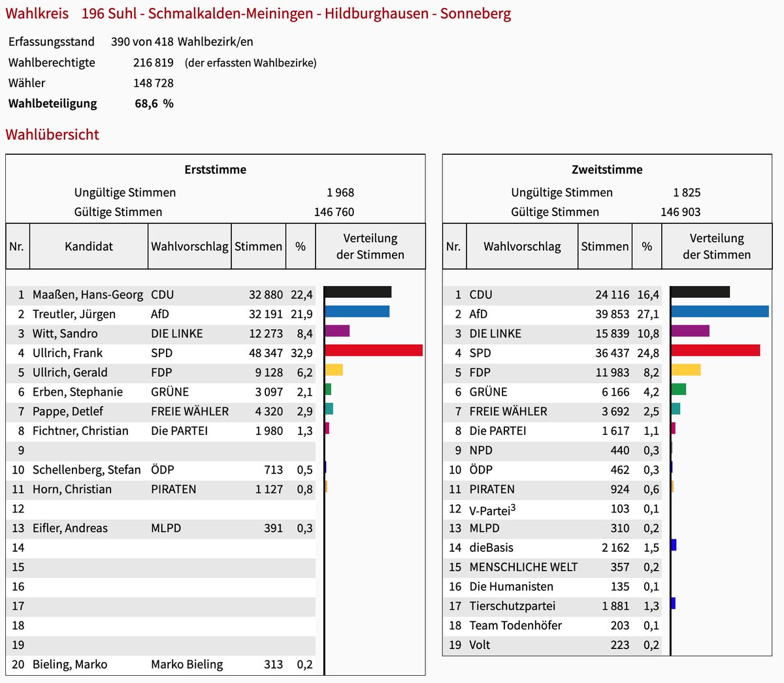This screenshot has width=784, height=683.
Task: Select candidate Horn, Christian
Action: pos(72,489)
